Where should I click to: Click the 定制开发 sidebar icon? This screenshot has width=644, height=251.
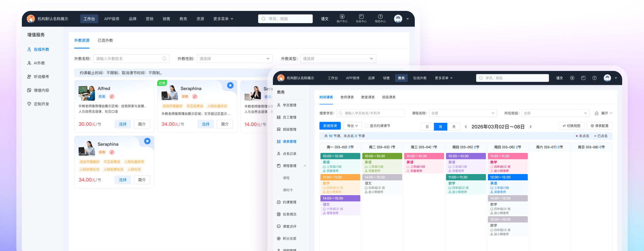tap(29, 104)
